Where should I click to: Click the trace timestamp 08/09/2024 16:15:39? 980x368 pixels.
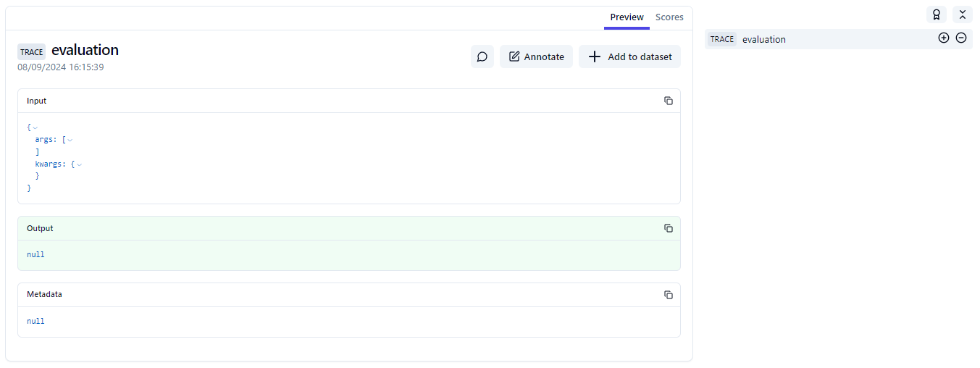[61, 67]
